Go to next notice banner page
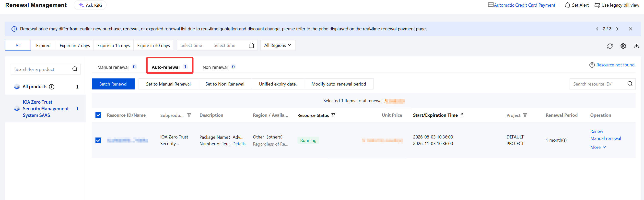The width and height of the screenshot is (644, 200). [617, 29]
